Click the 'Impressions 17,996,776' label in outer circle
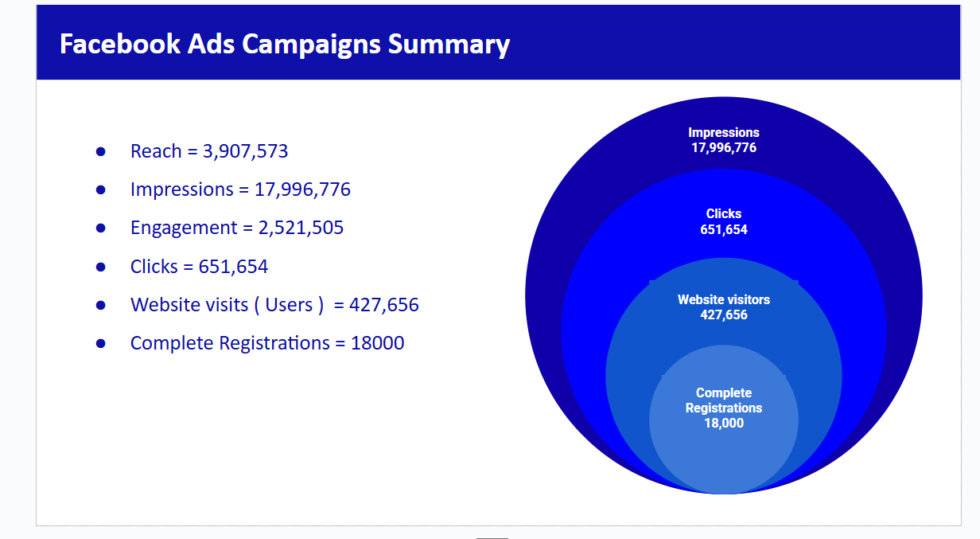The image size is (980, 539). (x=724, y=140)
